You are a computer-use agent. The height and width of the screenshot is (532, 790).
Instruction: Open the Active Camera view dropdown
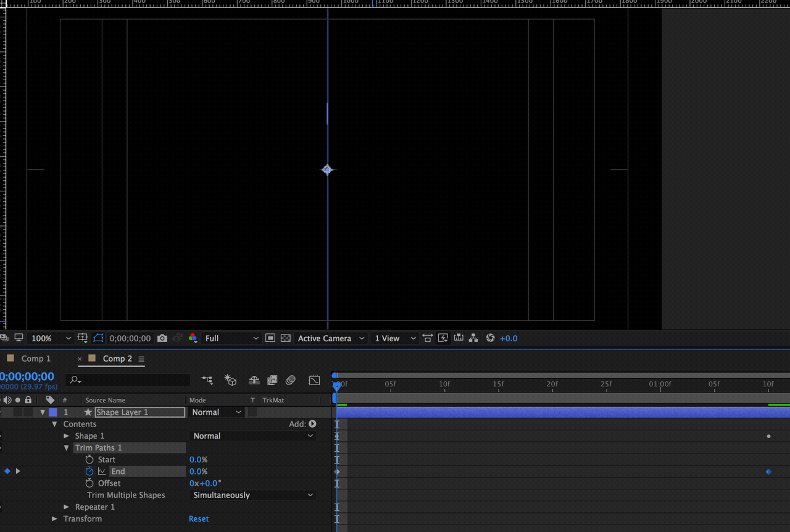(331, 338)
